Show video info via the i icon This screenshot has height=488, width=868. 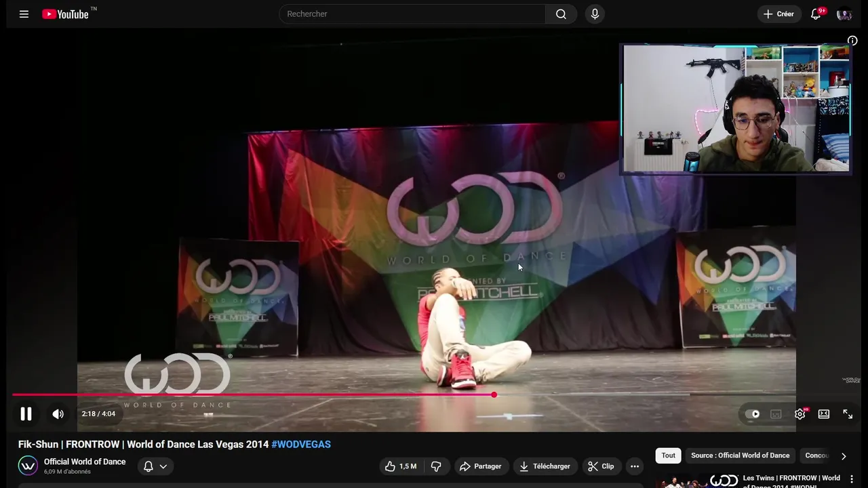852,41
